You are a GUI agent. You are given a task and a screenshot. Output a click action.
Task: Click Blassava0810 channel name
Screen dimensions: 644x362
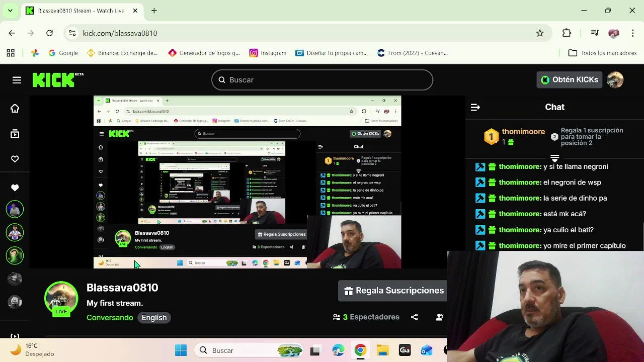pyautogui.click(x=122, y=288)
